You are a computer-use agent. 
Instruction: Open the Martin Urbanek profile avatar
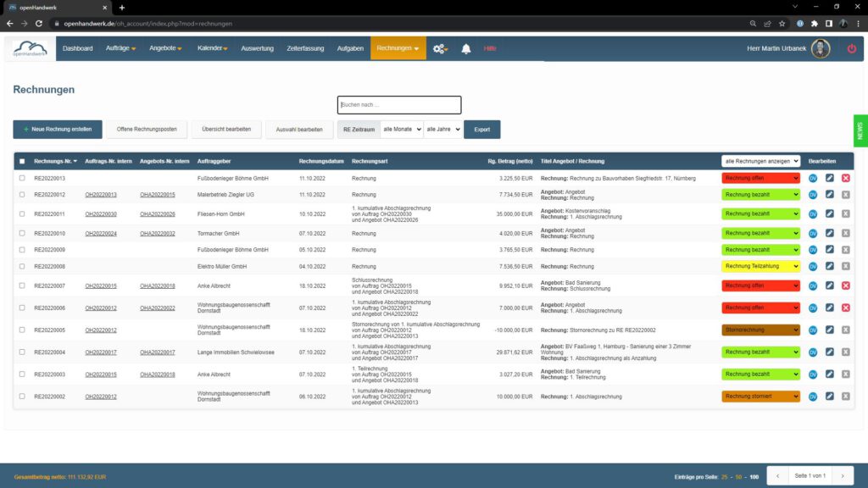[820, 49]
